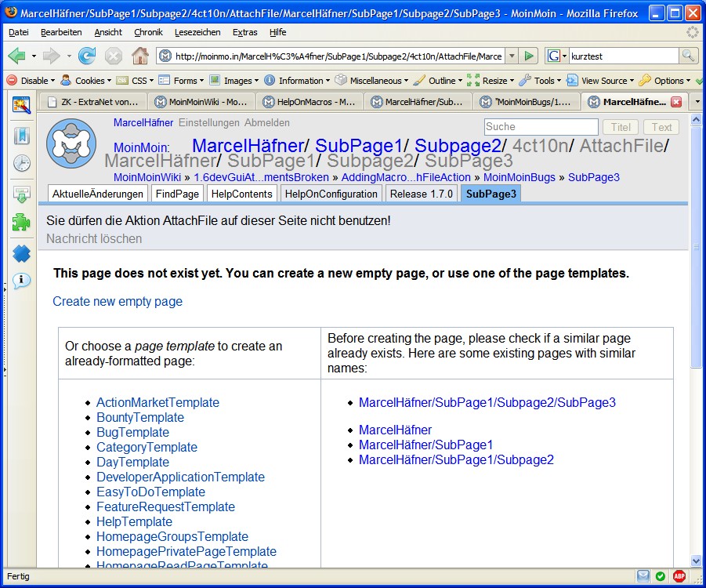This screenshot has width=706, height=588.
Task: Open the Lesezeichen menu
Action: (197, 32)
